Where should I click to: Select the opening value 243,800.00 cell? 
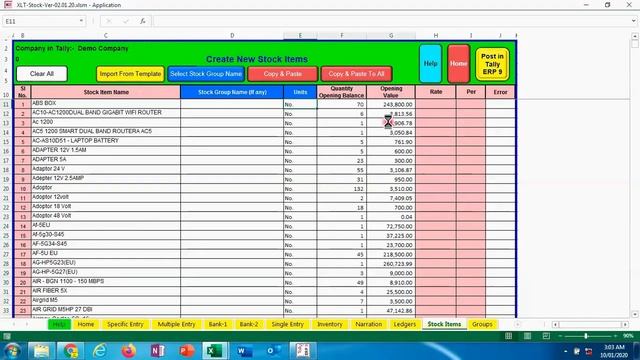(391, 104)
